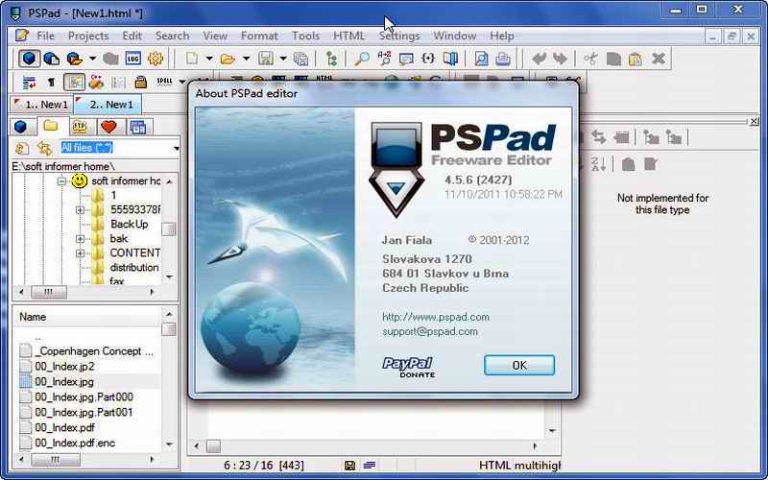Screen dimensions: 768x480
Task: Toggle the padlock read-only button
Action: [x=141, y=82]
